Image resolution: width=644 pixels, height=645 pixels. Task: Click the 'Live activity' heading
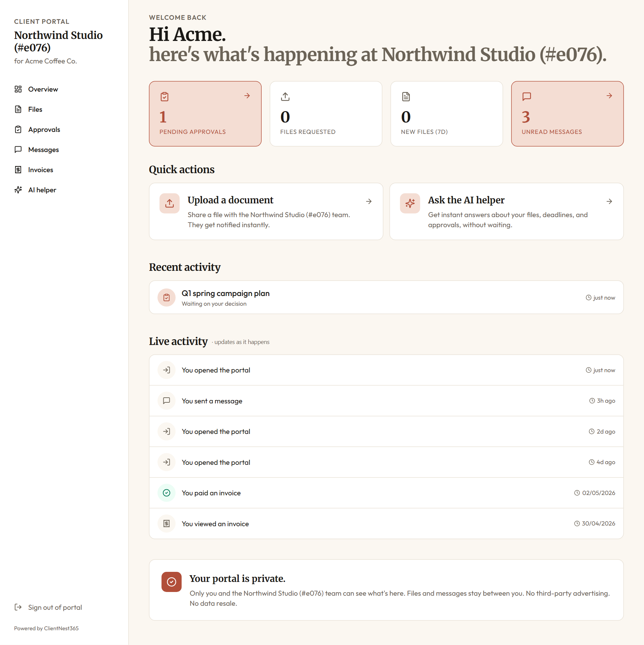[x=178, y=342]
